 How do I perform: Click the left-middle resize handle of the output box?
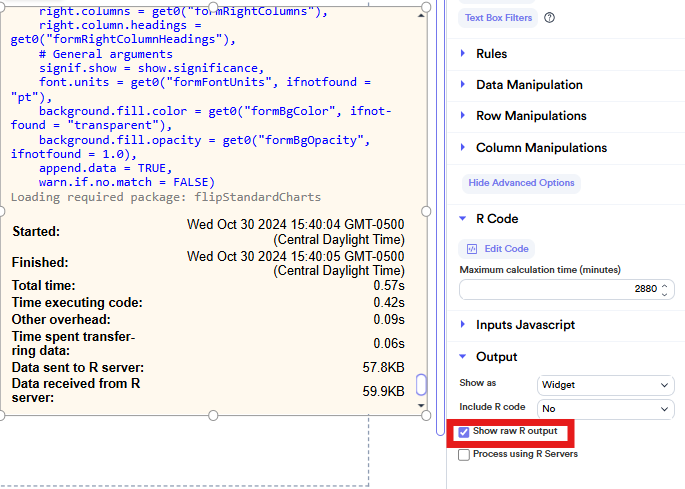tap(3, 211)
